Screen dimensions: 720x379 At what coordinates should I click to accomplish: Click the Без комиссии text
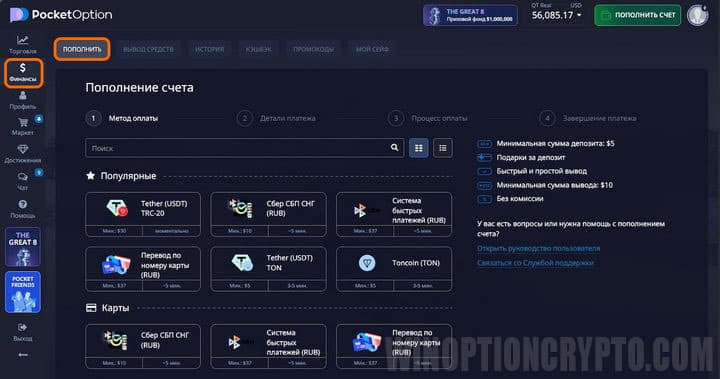[520, 199]
